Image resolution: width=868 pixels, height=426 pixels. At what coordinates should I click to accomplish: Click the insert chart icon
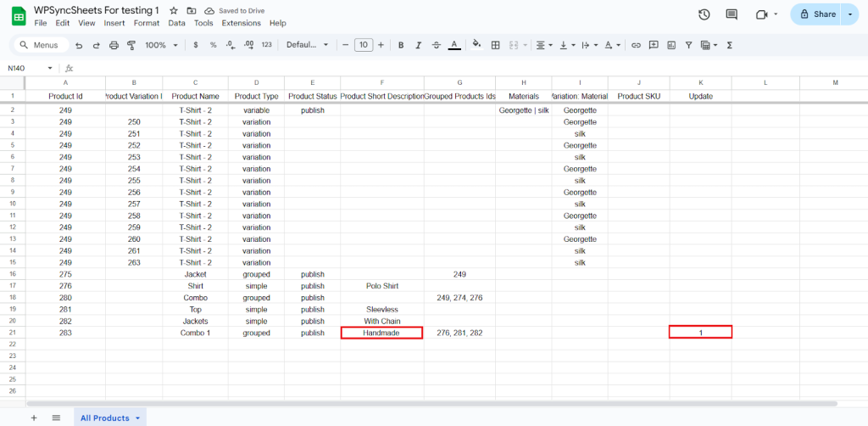tap(671, 45)
